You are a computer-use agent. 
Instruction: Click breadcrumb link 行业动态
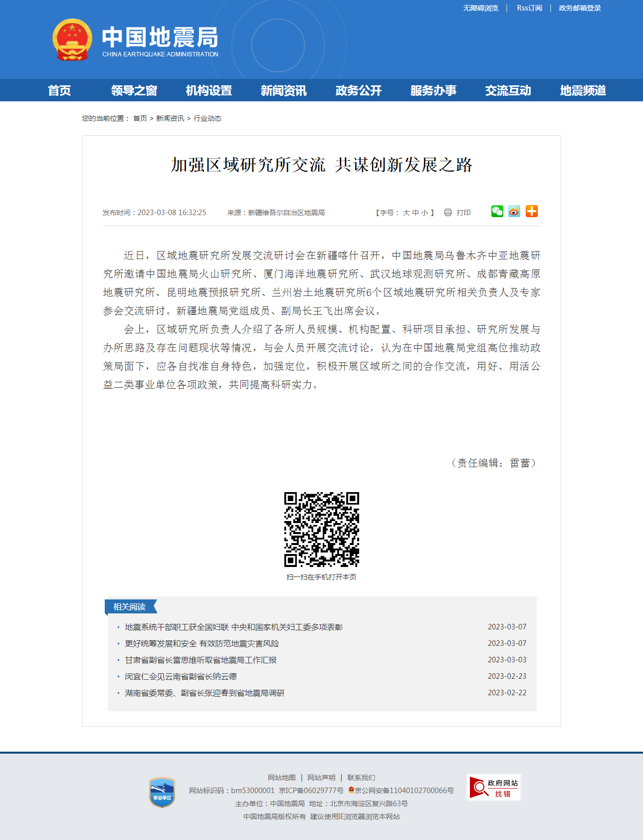[x=208, y=118]
